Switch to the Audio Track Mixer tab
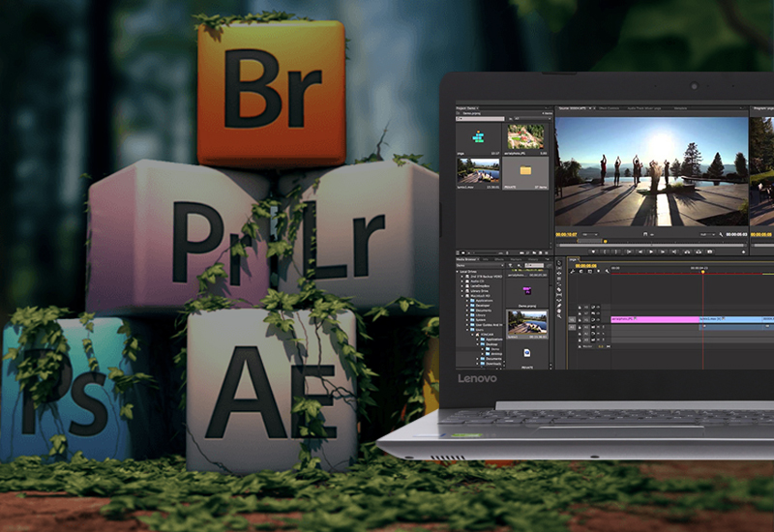This screenshot has height=532, width=774. pyautogui.click(x=643, y=108)
